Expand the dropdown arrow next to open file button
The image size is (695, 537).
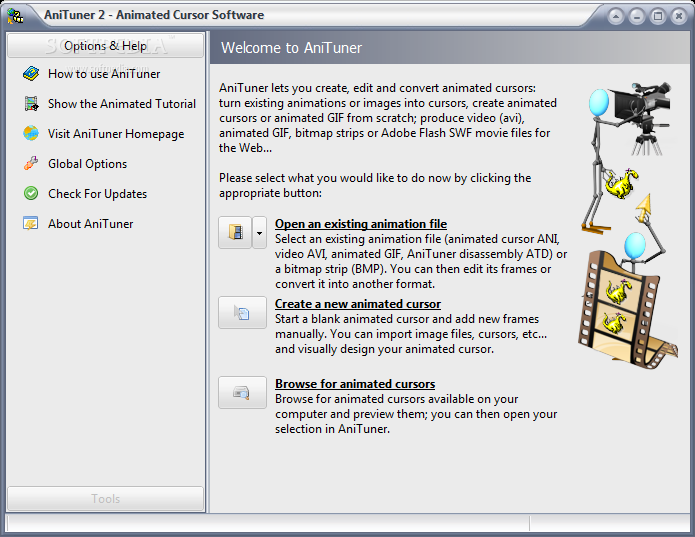click(x=259, y=232)
